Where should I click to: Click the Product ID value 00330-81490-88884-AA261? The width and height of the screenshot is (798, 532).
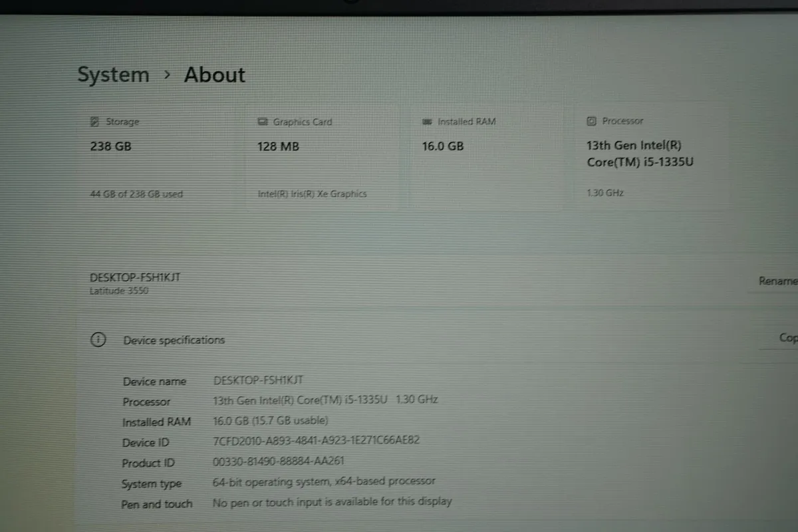(279, 461)
